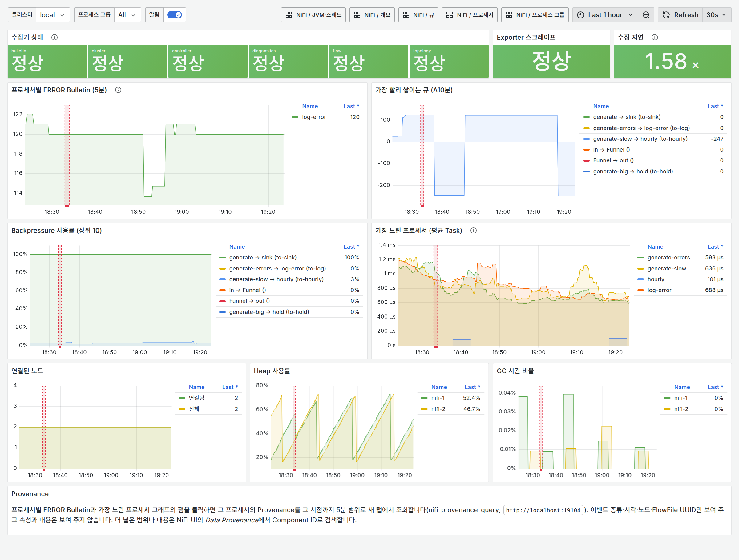Open the NiFi / 프로세스 그룹 dashboard link
This screenshot has width=739, height=560.
point(535,15)
